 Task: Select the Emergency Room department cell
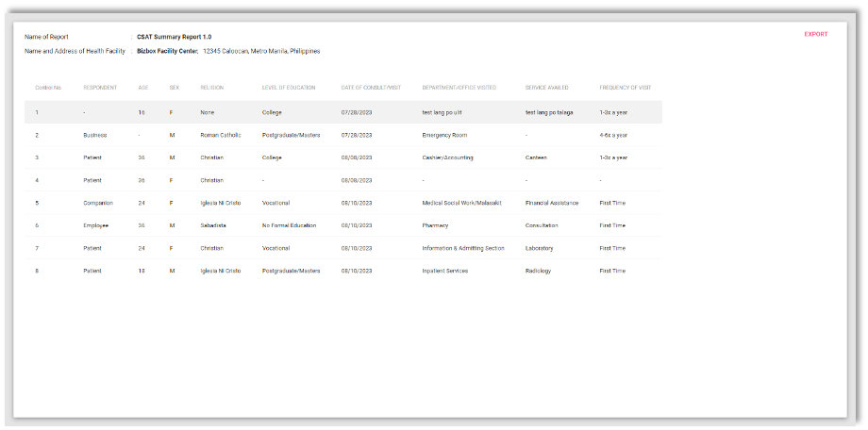(x=444, y=135)
